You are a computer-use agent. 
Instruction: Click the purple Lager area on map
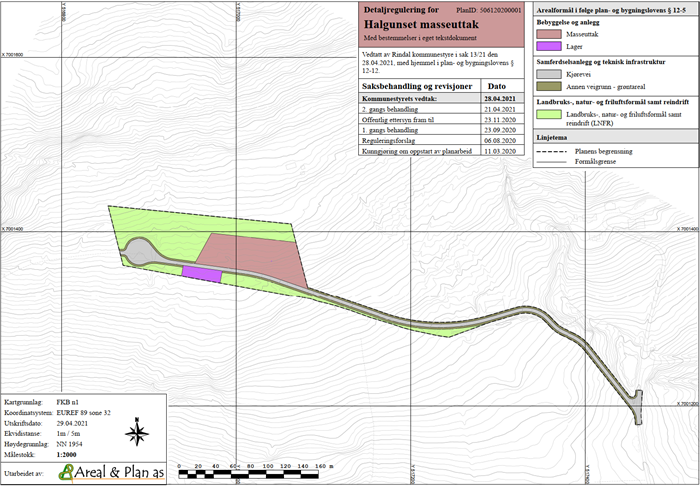pyautogui.click(x=200, y=273)
